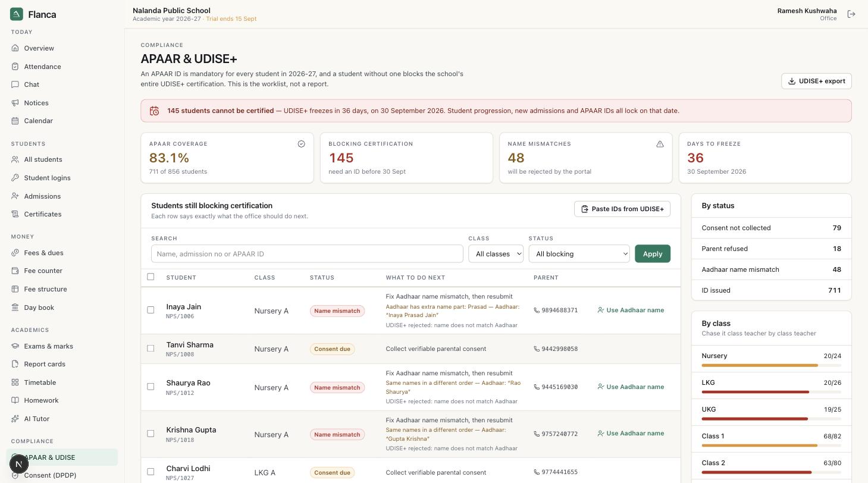Open the Status filter dropdown
The width and height of the screenshot is (868, 483).
click(x=579, y=254)
